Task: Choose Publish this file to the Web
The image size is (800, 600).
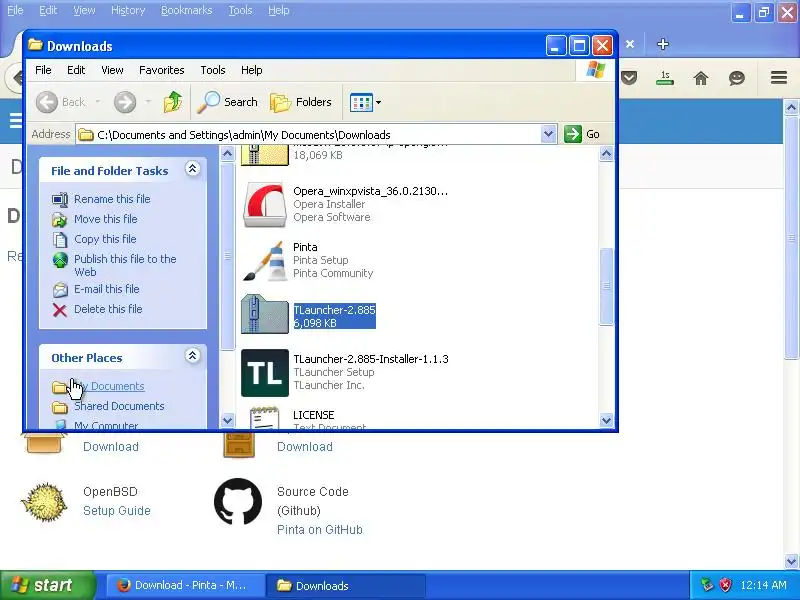Action: click(125, 265)
